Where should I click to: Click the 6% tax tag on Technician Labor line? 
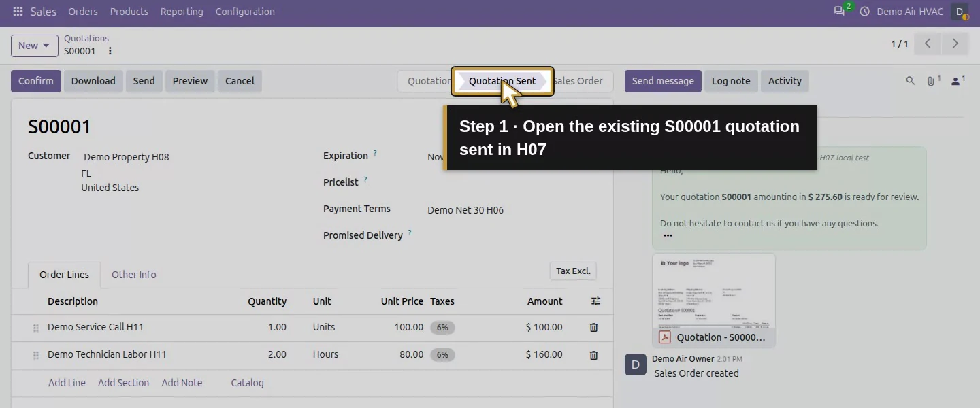point(442,355)
